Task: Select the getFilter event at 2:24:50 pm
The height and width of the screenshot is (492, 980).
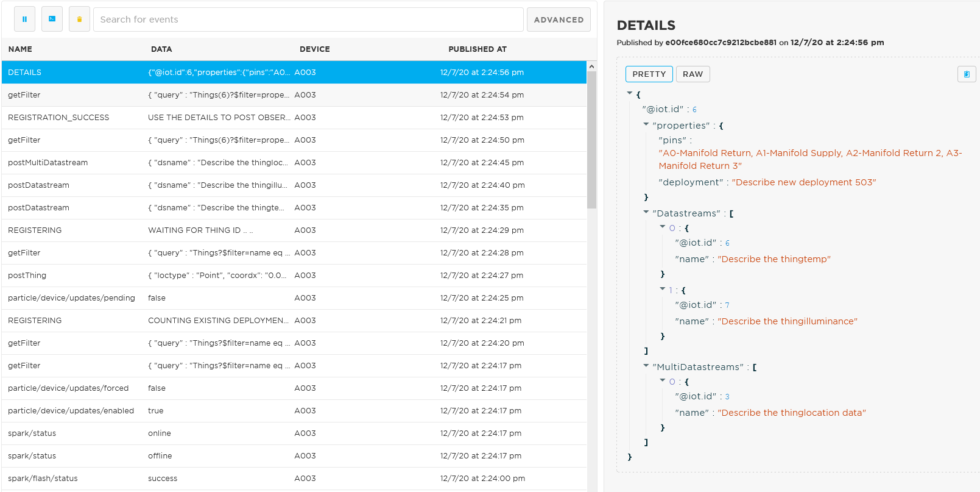Action: 294,140
